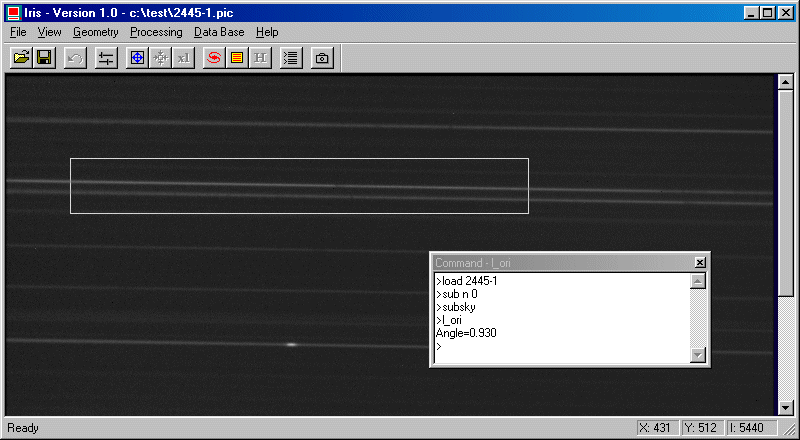This screenshot has width=800, height=440.
Task: Open the command line list icon
Action: click(291, 58)
